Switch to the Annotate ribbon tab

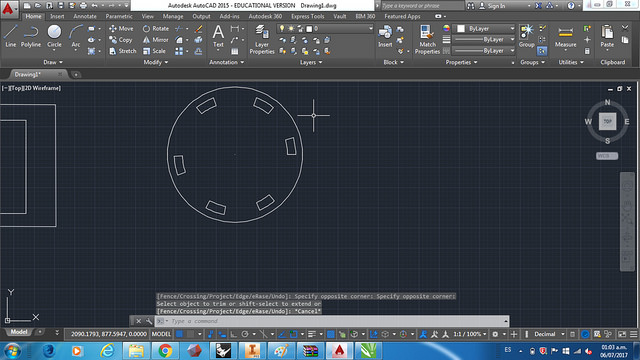[x=85, y=16]
